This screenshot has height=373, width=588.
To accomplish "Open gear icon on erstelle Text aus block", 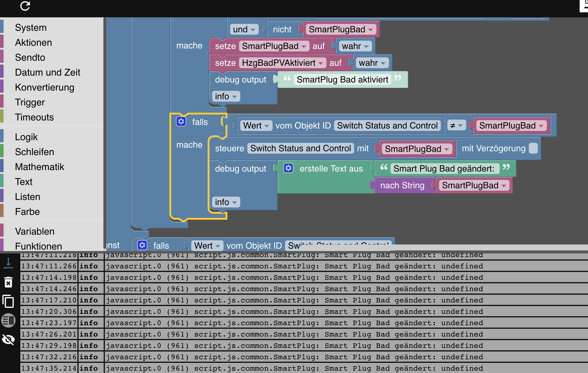I will point(288,168).
